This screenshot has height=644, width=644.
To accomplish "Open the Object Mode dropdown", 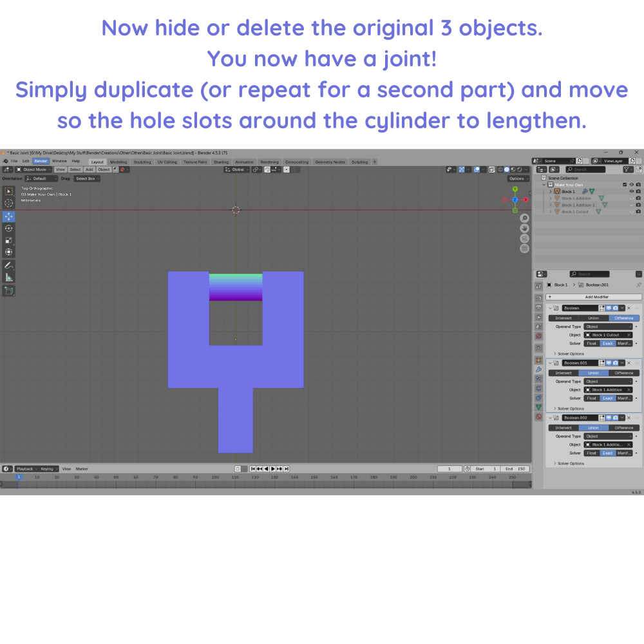I will pyautogui.click(x=33, y=169).
